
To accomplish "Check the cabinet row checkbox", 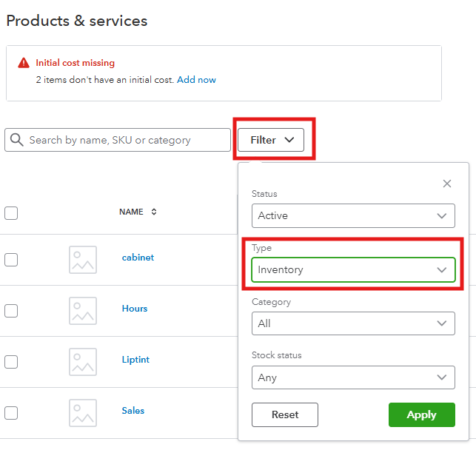I will [x=11, y=260].
